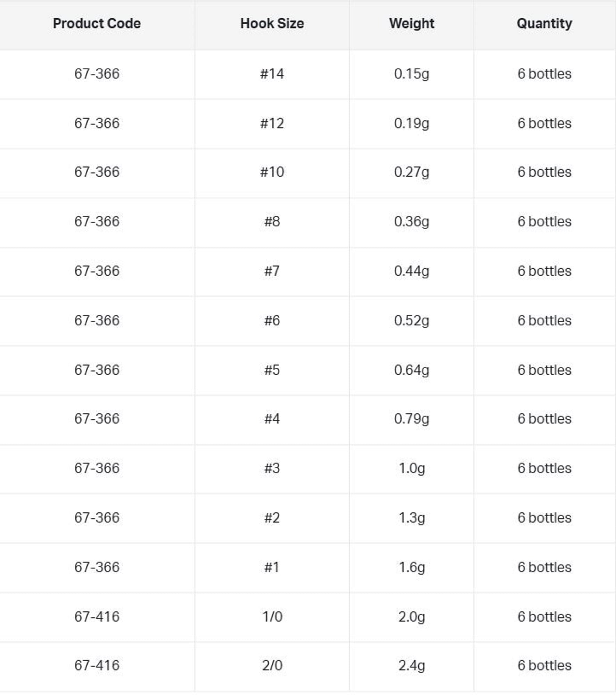Click the Product Code column header
616x695 pixels.
(97, 24)
